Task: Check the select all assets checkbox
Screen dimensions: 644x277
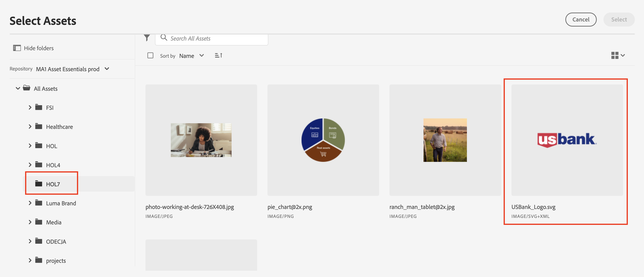Action: [x=150, y=55]
